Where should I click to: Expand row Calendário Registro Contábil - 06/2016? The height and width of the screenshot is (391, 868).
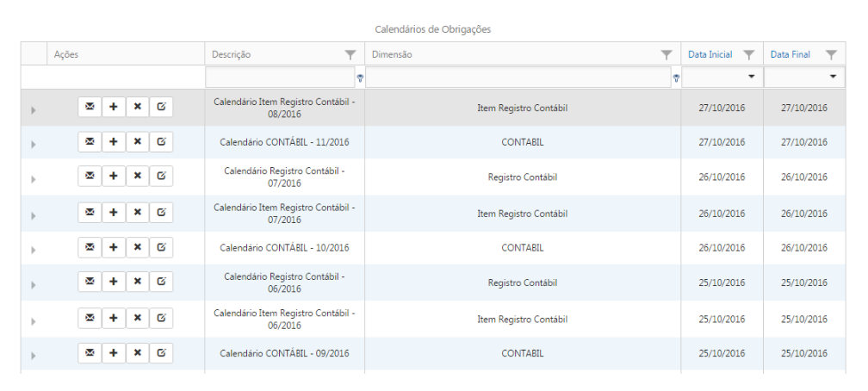point(34,285)
